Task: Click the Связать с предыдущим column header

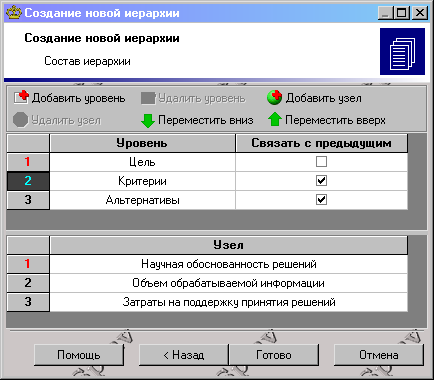Action: pyautogui.click(x=321, y=143)
